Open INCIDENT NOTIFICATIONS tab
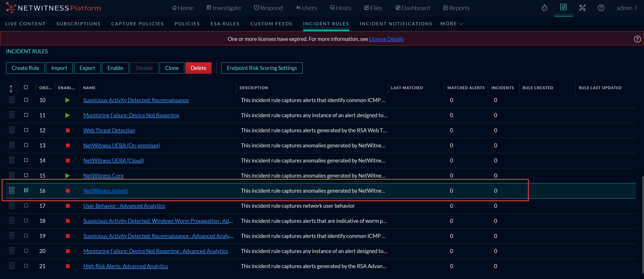This screenshot has width=644, height=279. (396, 24)
